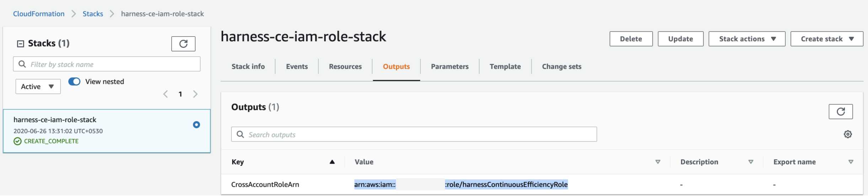Sort outputs by Value column arrow
This screenshot has height=196, width=868.
click(658, 162)
